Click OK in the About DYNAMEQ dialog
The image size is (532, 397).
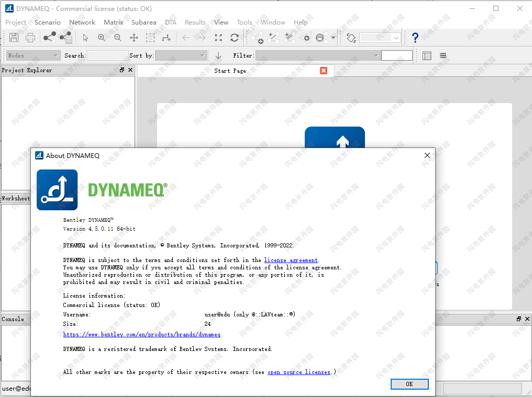click(409, 384)
